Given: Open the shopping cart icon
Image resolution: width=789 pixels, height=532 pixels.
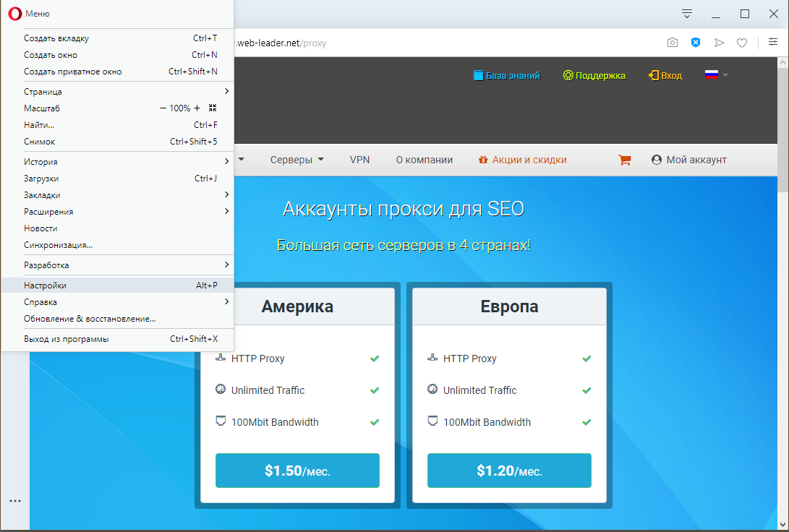Looking at the screenshot, I should (x=625, y=160).
